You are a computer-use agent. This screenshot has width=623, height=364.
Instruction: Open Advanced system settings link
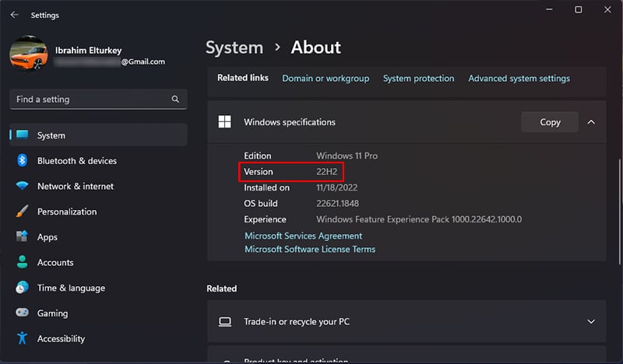519,79
